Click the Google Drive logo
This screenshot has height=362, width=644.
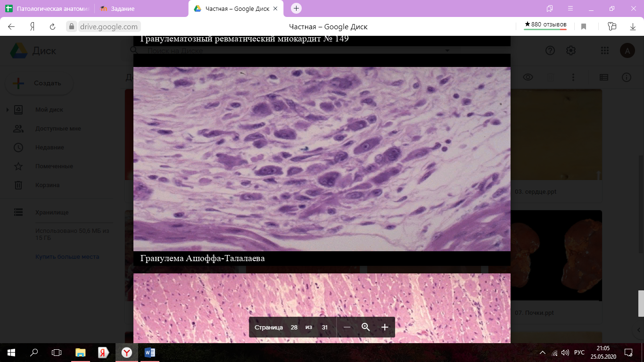[19, 51]
